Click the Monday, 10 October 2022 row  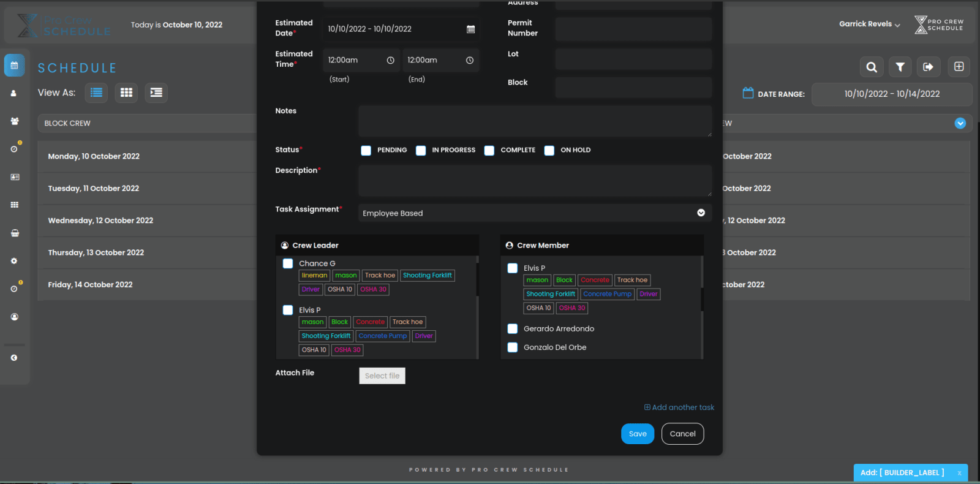pos(147,156)
